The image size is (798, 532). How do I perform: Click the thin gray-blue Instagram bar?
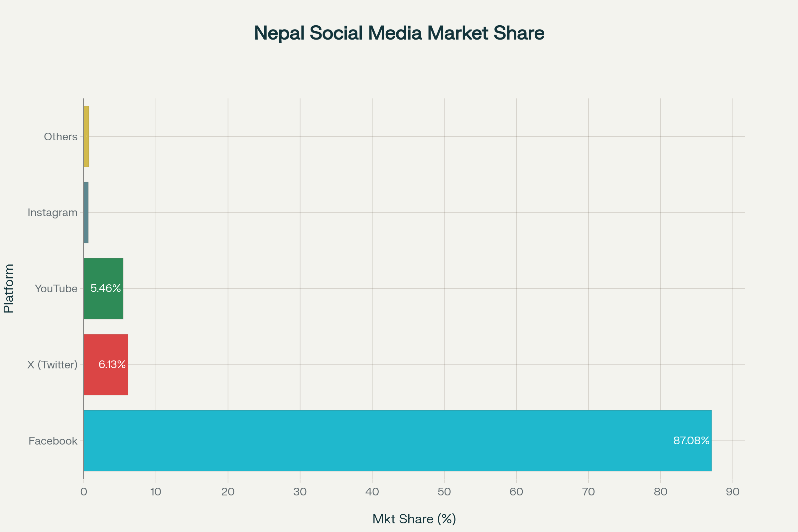[86, 212]
